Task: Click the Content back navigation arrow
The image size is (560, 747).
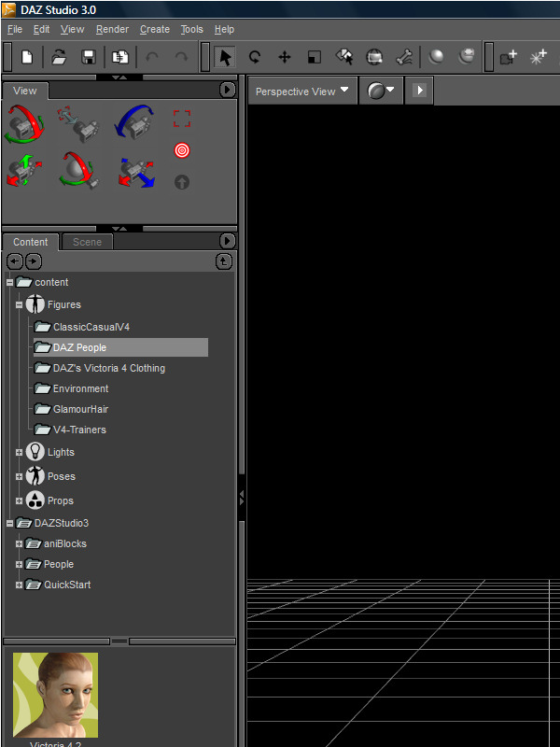Action: coord(15,261)
